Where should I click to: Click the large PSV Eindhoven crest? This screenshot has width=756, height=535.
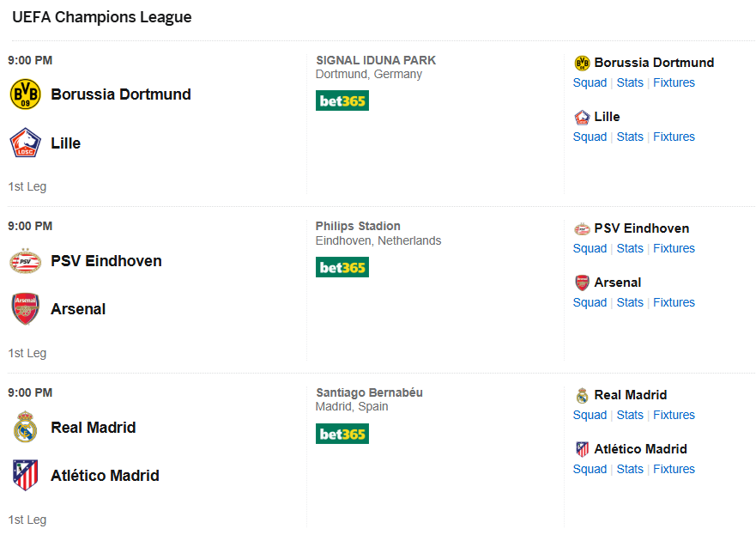(25, 261)
